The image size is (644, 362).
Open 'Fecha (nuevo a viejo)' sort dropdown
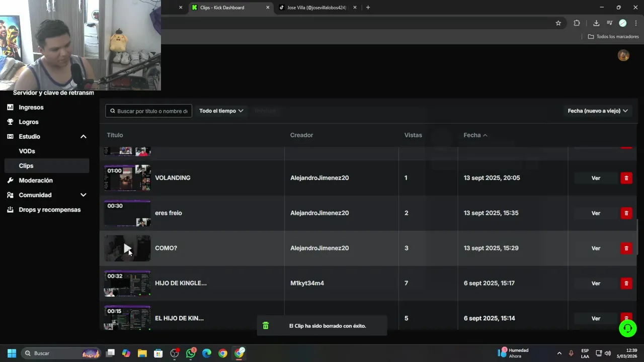pyautogui.click(x=598, y=111)
